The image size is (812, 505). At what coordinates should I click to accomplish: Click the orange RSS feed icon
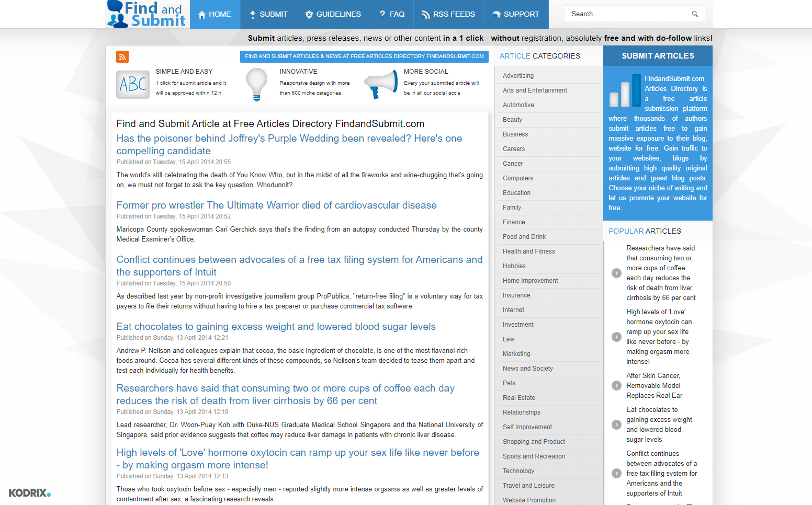pyautogui.click(x=122, y=56)
